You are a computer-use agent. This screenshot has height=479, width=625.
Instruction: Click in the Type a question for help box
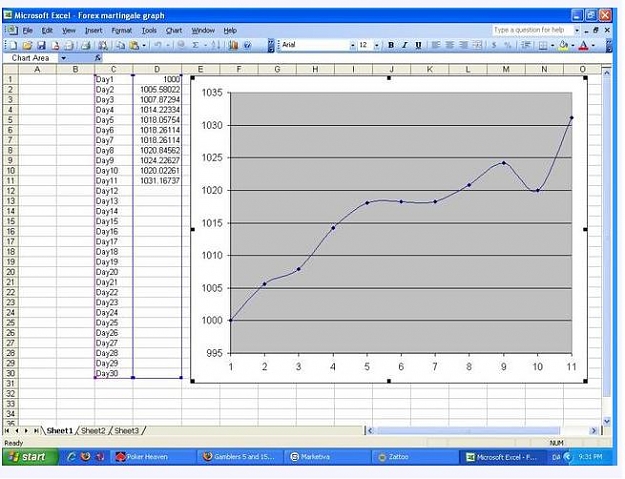pos(533,30)
